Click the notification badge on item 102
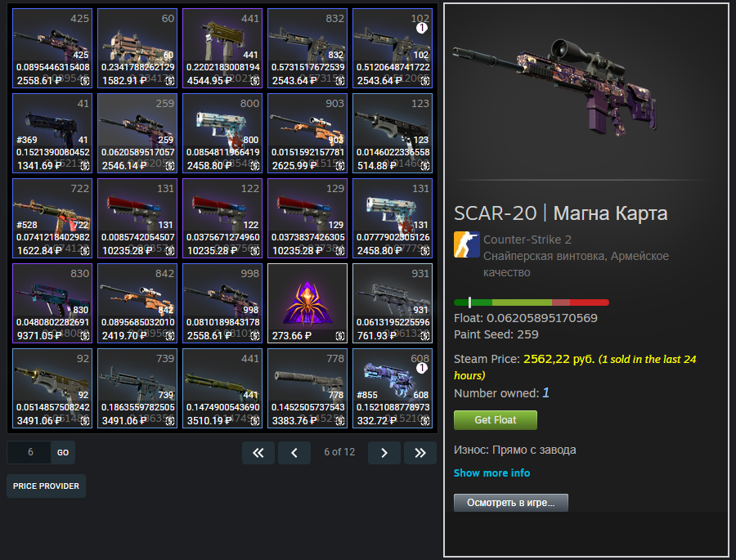736x560 pixels. [421, 28]
